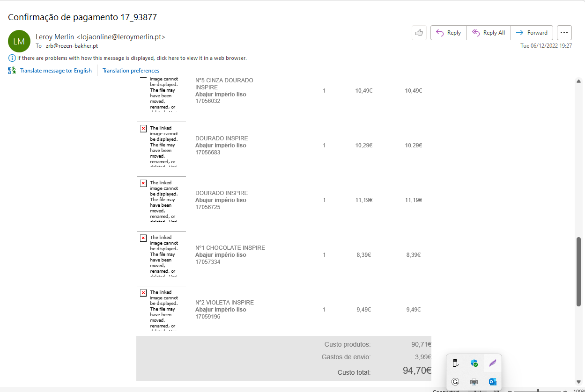Click Gastos de envio value 3,99€
The image size is (585, 392).
coord(423,357)
